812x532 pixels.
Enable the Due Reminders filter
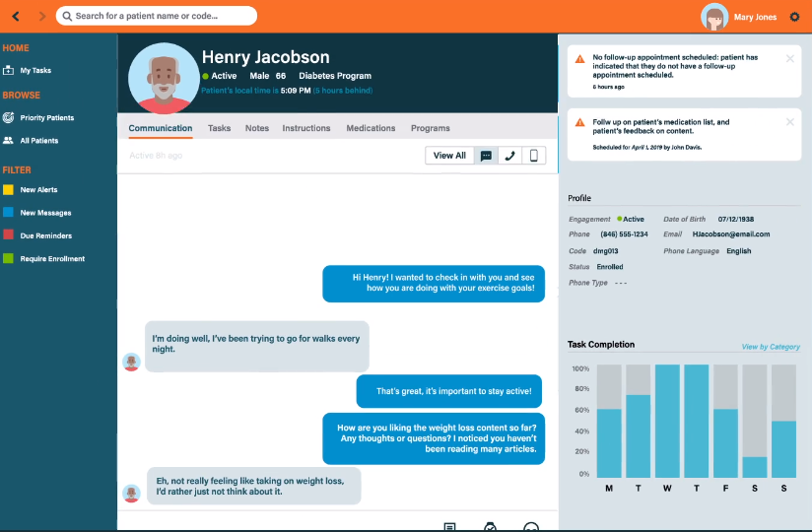coord(9,235)
